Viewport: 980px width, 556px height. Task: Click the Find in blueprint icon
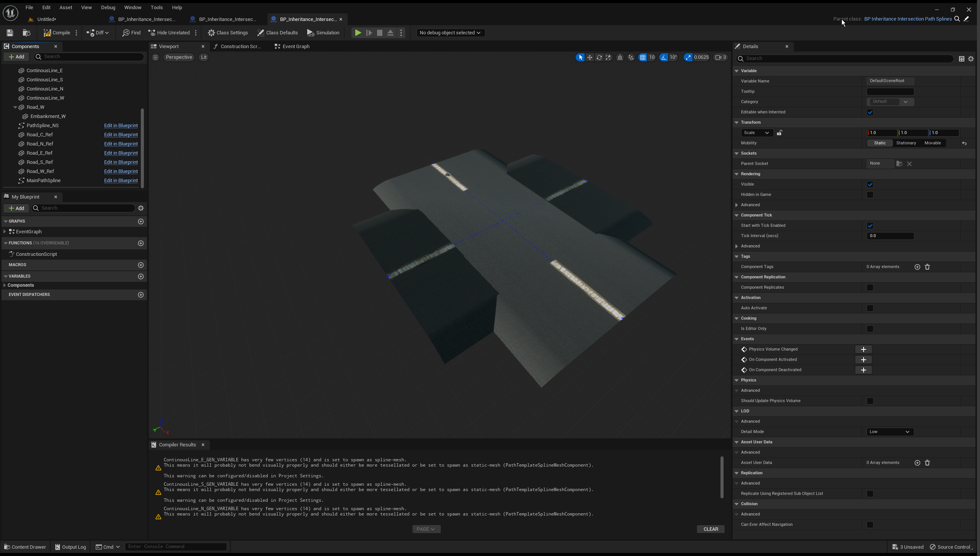pyautogui.click(x=131, y=33)
